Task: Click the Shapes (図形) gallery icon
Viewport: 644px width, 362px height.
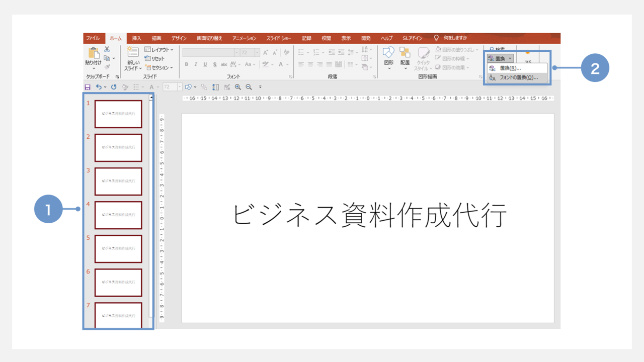Action: click(x=388, y=52)
